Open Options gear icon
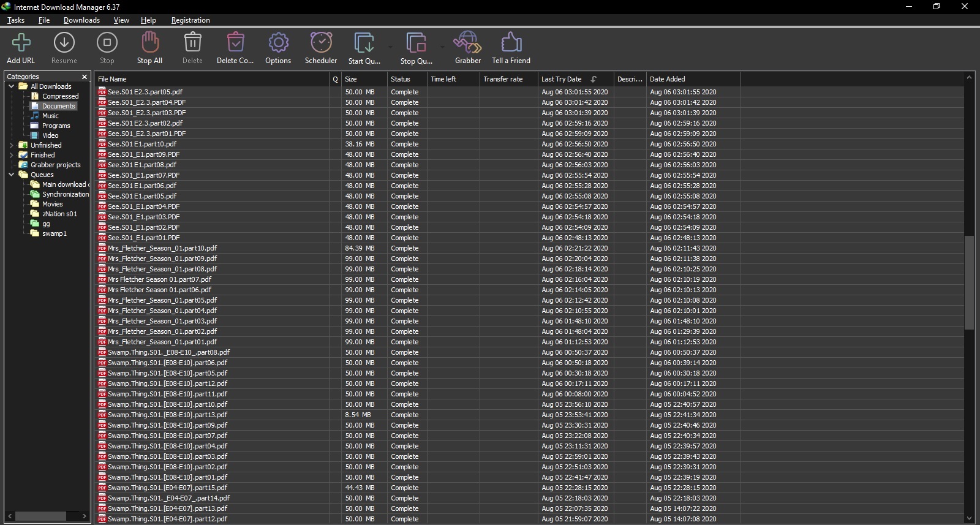Screen dimensions: 980x525 278,43
